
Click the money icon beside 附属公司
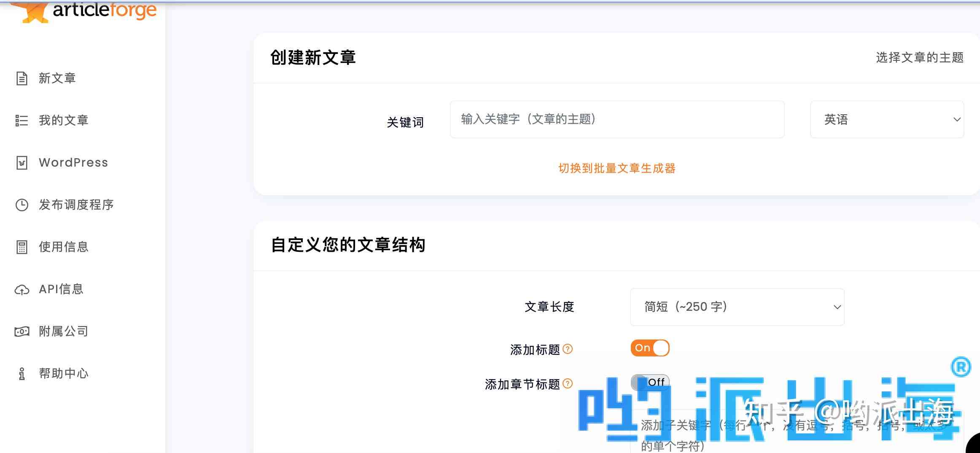click(22, 332)
